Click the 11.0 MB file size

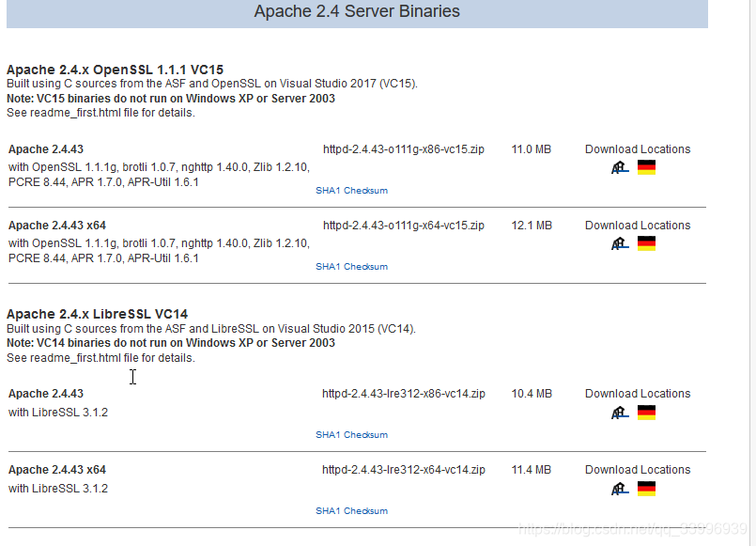(x=532, y=149)
